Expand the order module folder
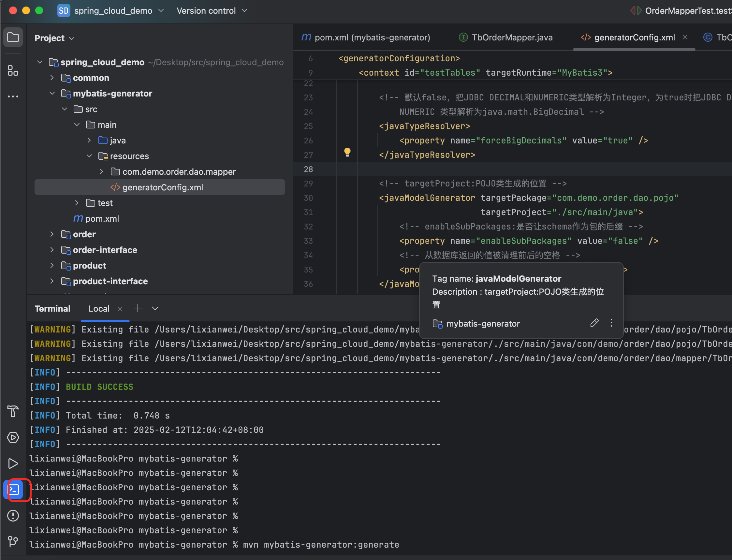This screenshot has width=732, height=560. (52, 234)
